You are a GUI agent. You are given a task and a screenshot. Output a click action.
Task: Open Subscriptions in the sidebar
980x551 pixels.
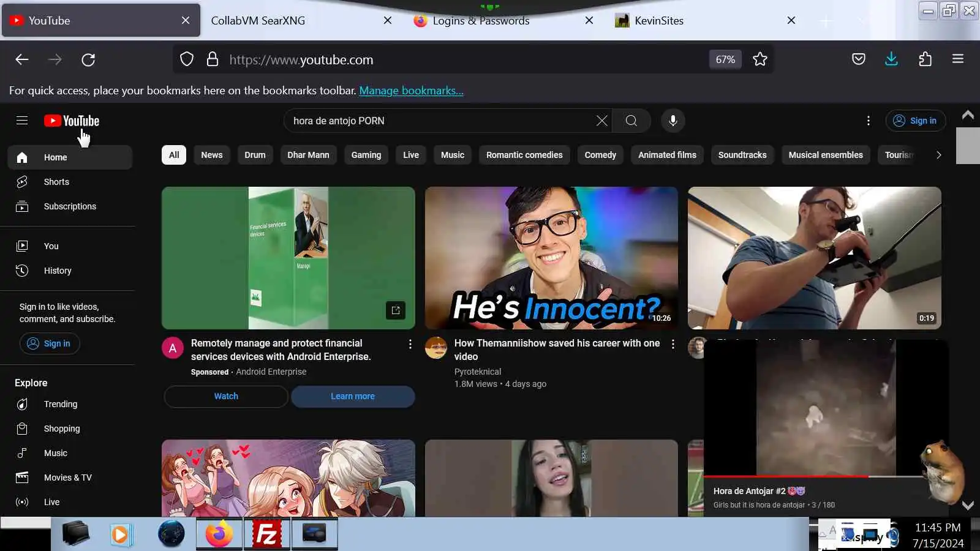70,206
